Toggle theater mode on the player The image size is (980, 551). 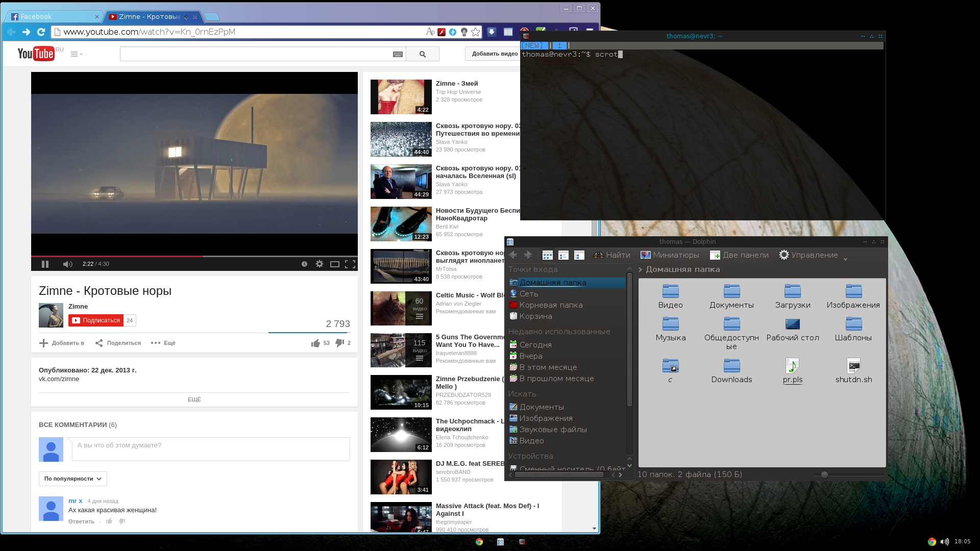point(335,264)
